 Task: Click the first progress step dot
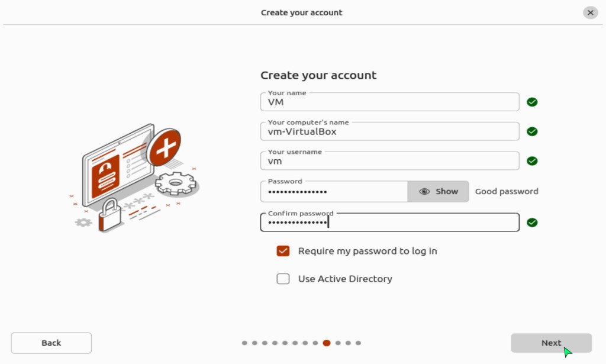(x=244, y=343)
